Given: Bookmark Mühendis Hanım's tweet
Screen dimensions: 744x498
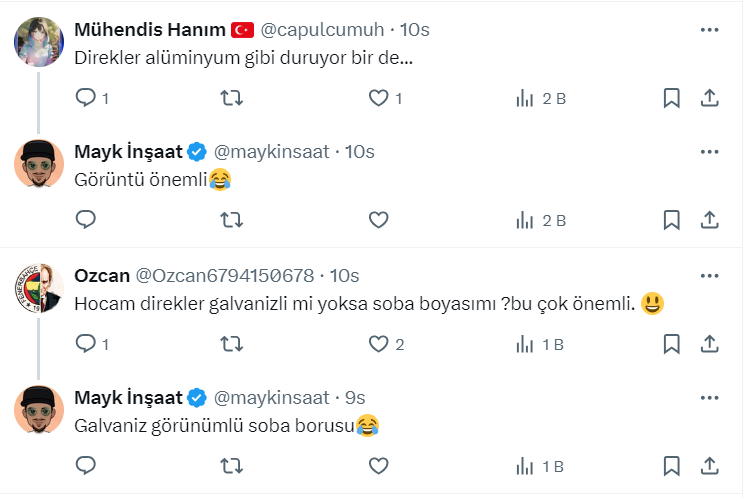Looking at the screenshot, I should click(672, 98).
